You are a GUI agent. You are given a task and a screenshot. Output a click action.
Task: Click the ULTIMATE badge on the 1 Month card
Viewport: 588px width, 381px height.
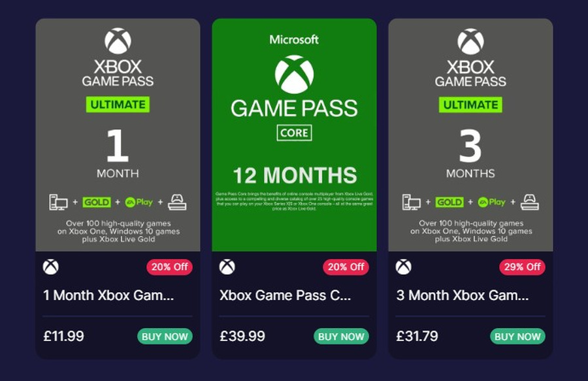tap(118, 105)
